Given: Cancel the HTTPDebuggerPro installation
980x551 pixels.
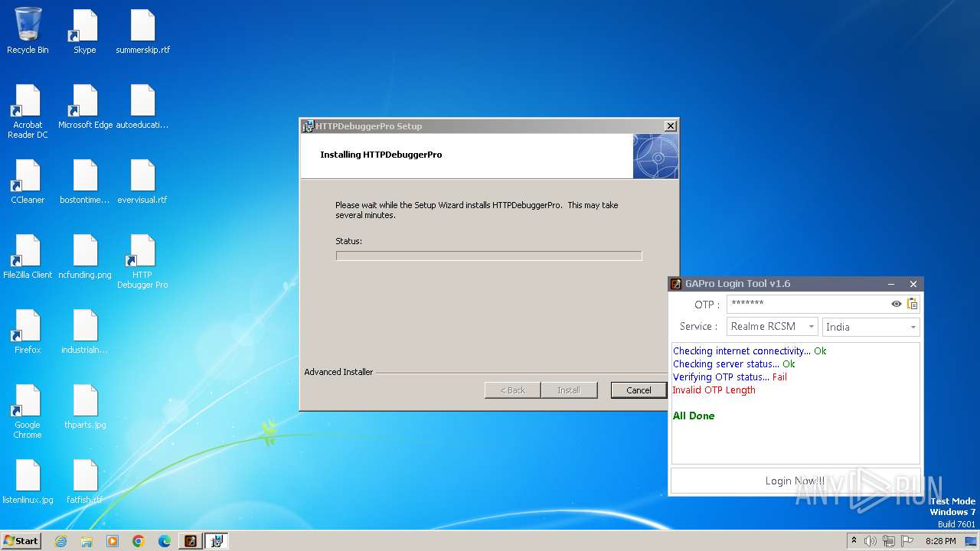Looking at the screenshot, I should 639,390.
